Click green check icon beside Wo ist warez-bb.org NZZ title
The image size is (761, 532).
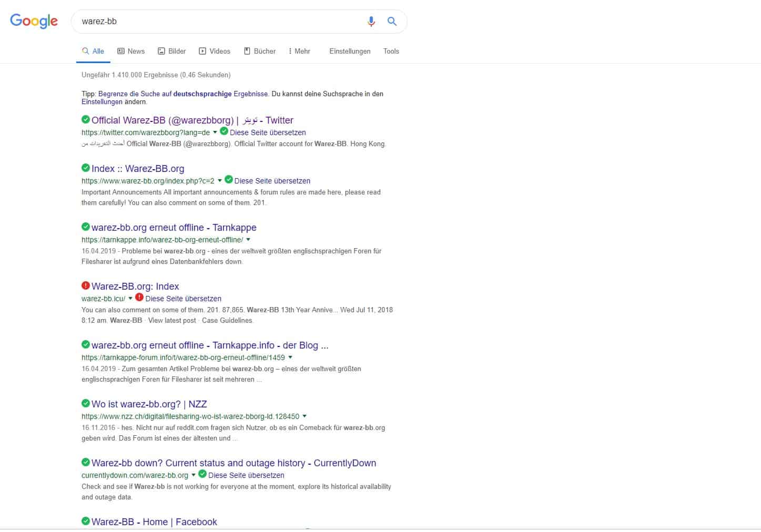(x=86, y=403)
